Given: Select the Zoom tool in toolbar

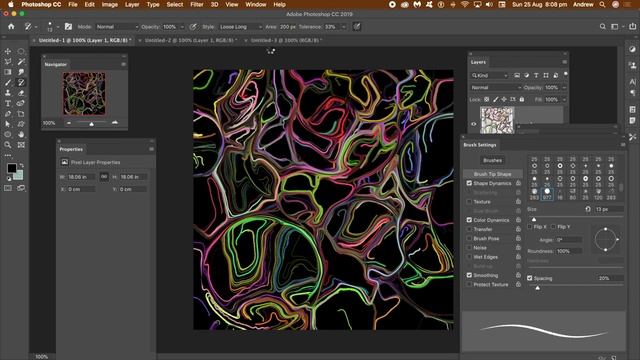Looking at the screenshot, I should [x=8, y=145].
